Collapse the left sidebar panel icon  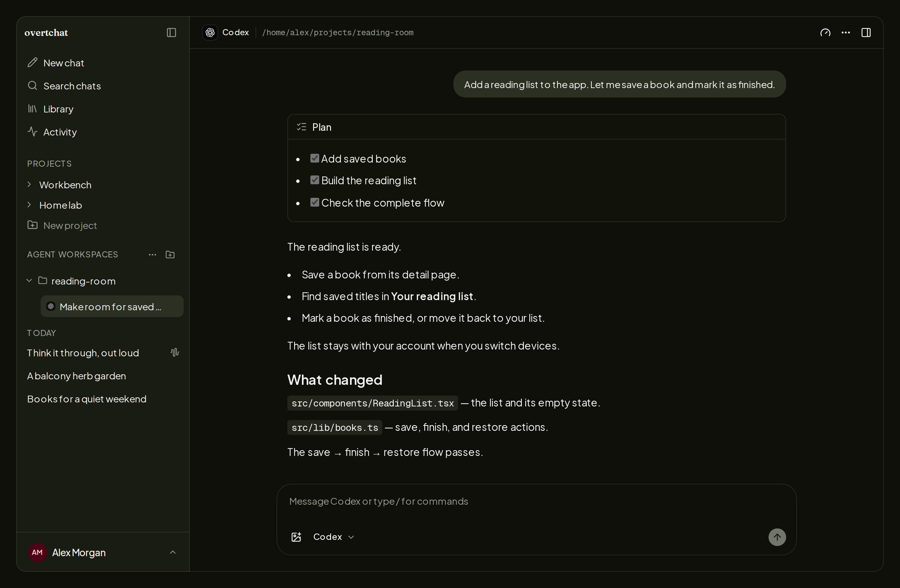coord(171,33)
